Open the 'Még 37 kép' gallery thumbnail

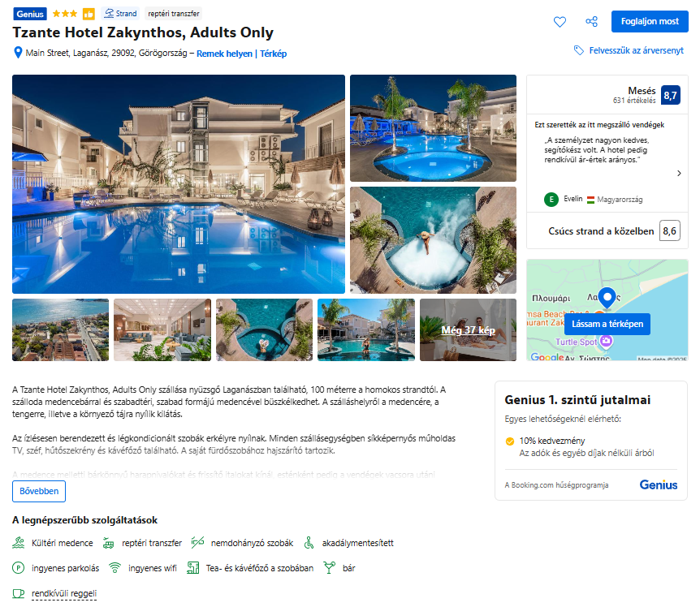[468, 329]
